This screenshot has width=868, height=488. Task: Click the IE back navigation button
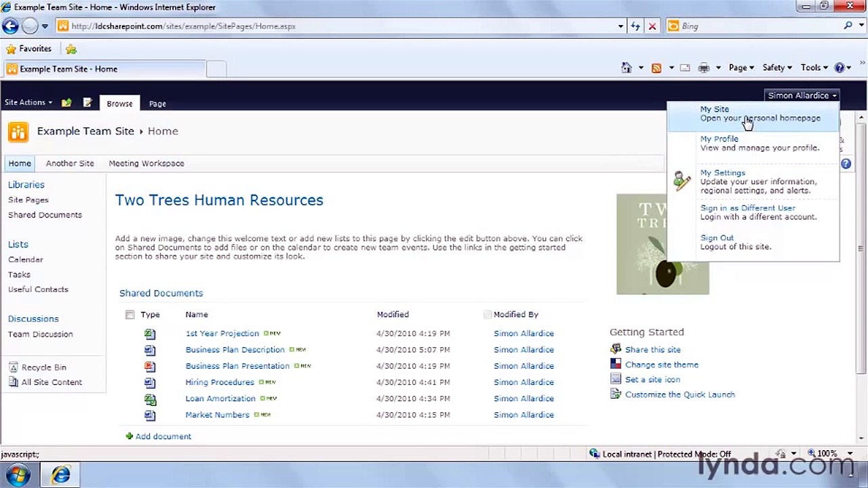point(9,26)
